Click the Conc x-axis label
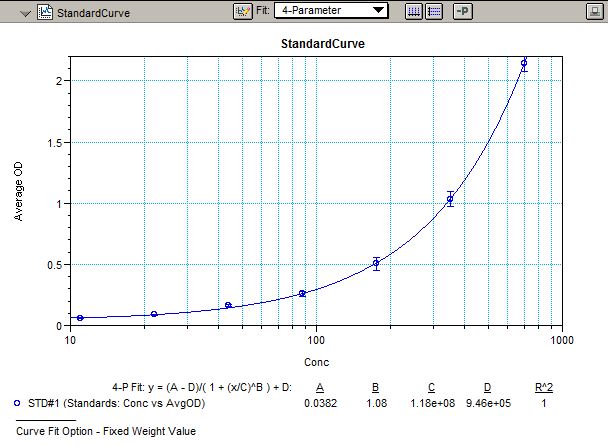Screen dimensions: 608x446 coord(316,362)
